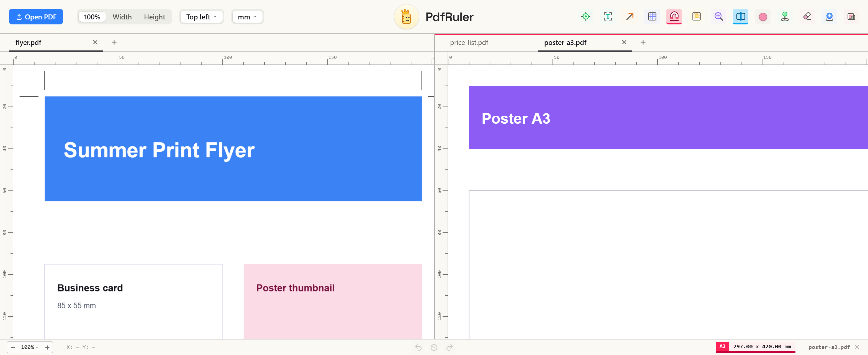
Task: Select the green pin marker tool
Action: coord(785,17)
